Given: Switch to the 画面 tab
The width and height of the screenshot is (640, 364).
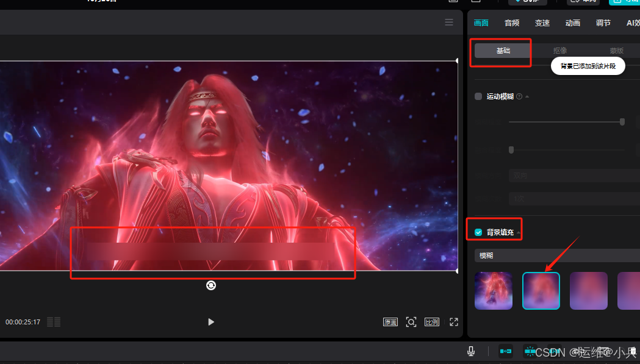Looking at the screenshot, I should click(x=481, y=23).
